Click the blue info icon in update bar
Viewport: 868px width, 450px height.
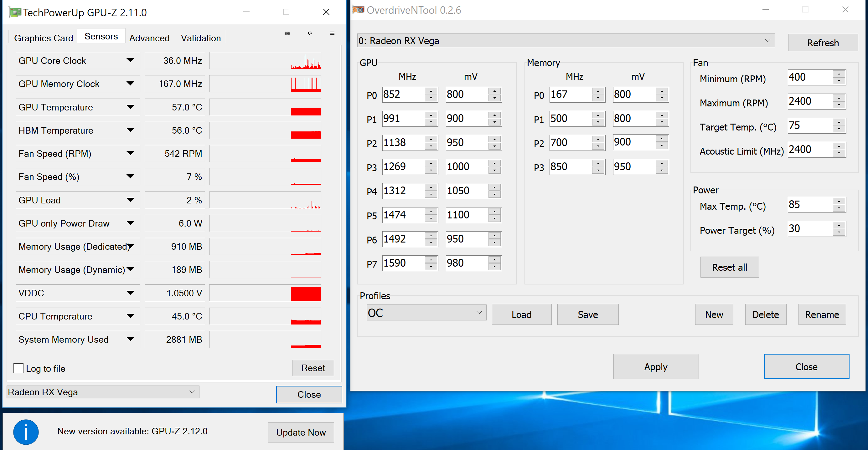click(x=26, y=432)
